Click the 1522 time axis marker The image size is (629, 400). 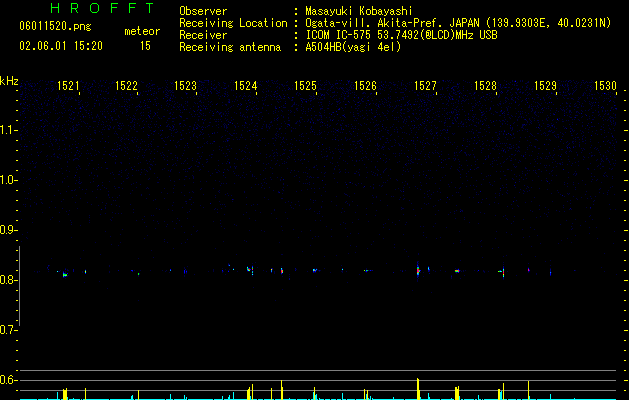[126, 86]
